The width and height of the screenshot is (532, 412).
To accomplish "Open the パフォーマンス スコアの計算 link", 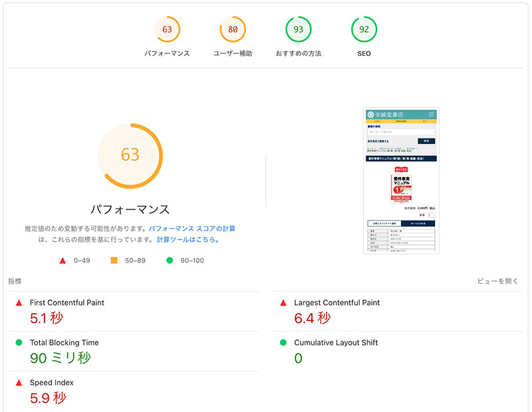I will pyautogui.click(x=192, y=228).
